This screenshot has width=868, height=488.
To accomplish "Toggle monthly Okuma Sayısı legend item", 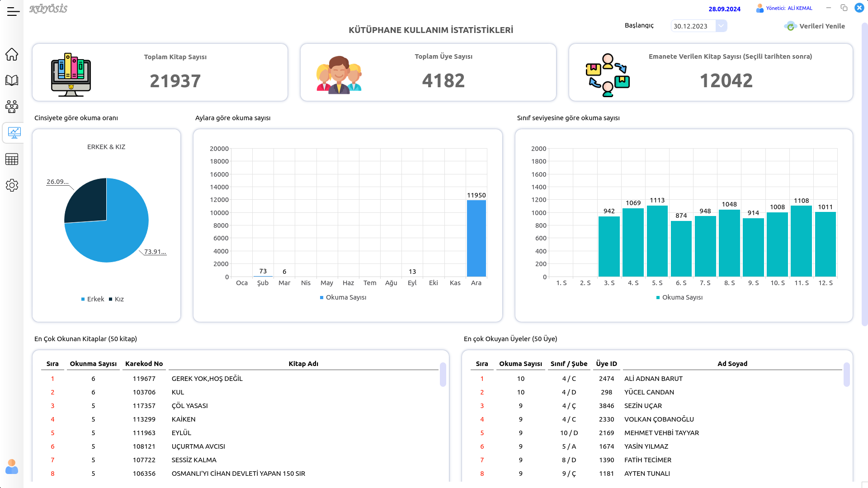I will click(x=345, y=297).
